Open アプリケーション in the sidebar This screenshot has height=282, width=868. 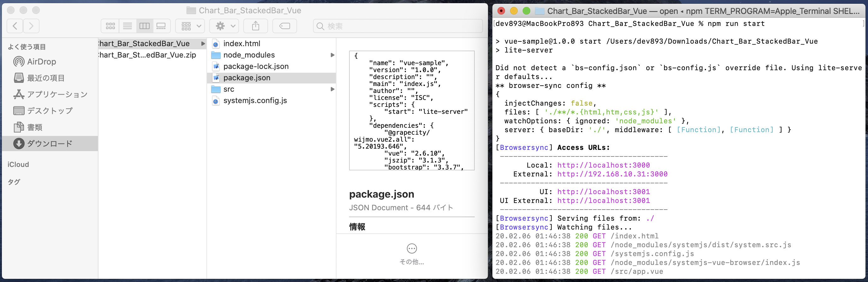pos(51,94)
